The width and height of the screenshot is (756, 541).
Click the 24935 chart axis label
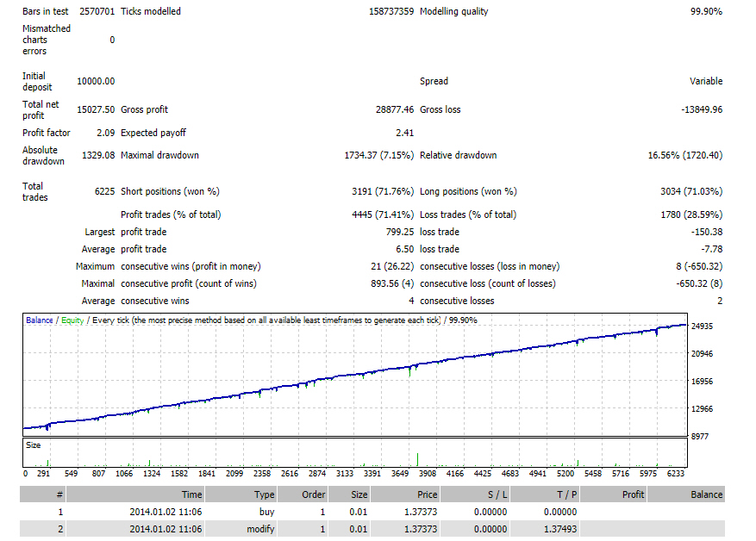pos(702,326)
